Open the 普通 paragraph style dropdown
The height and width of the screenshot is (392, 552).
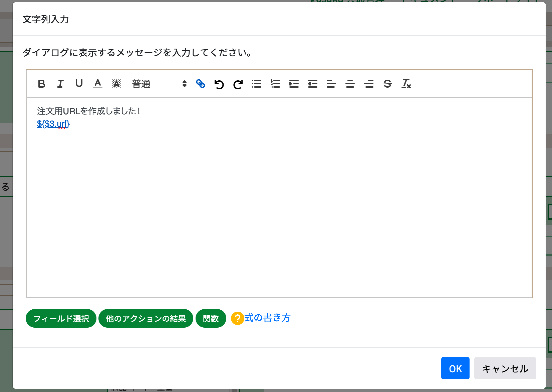pyautogui.click(x=141, y=84)
